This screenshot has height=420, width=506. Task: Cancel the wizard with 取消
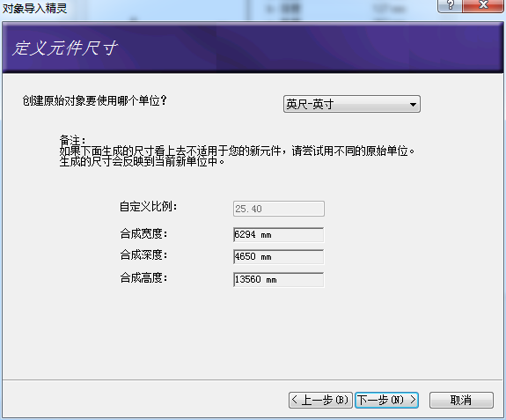coord(461,401)
